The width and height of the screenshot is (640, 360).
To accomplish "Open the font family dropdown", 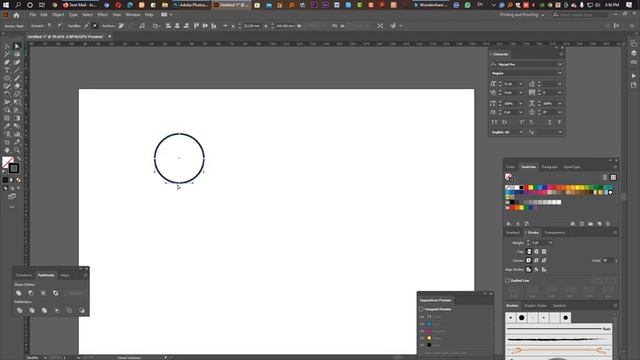I will coord(560,64).
